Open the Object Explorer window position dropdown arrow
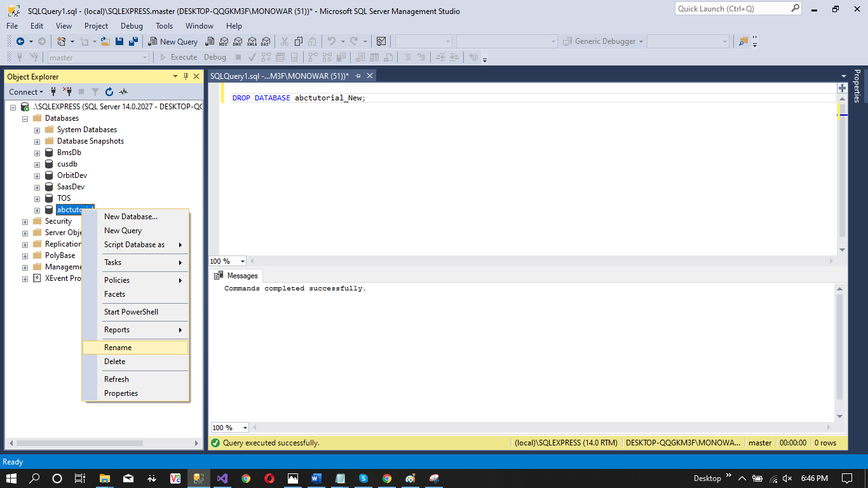Image resolution: width=868 pixels, height=488 pixels. point(175,76)
